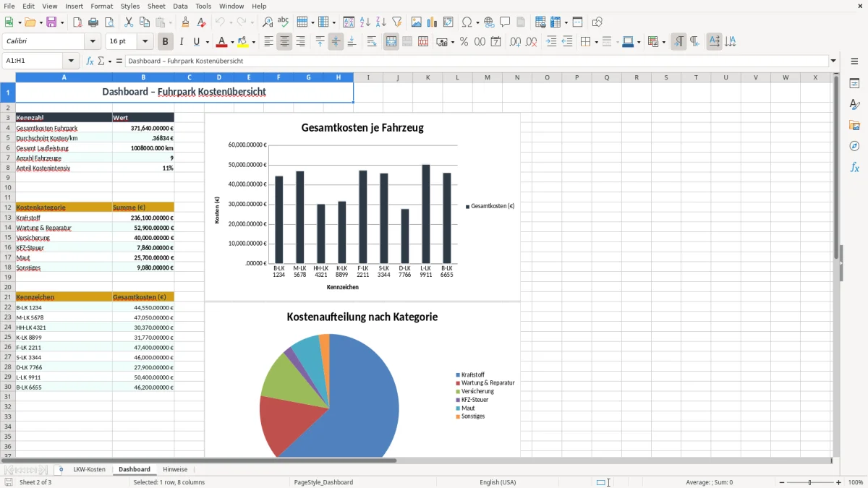The height and width of the screenshot is (488, 868).
Task: Click the Sort Ascending icon
Action: click(x=365, y=22)
